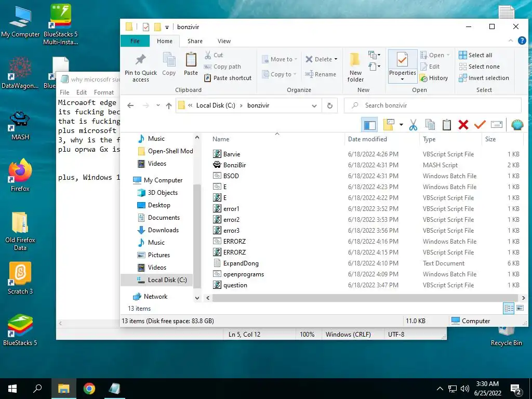
Task: Switch to the Share ribbon tab
Action: [x=195, y=41]
